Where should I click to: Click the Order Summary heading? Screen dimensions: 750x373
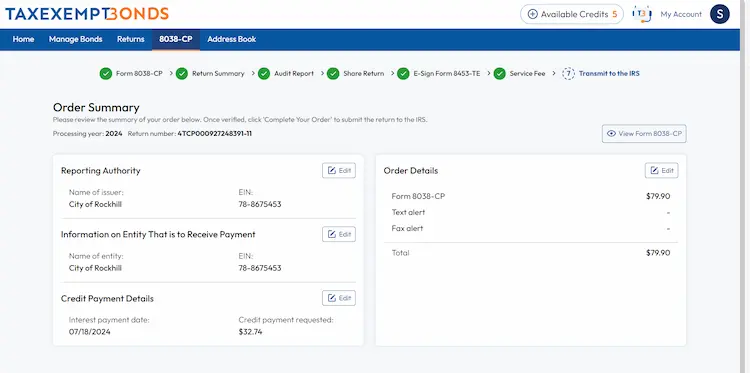[x=96, y=108]
